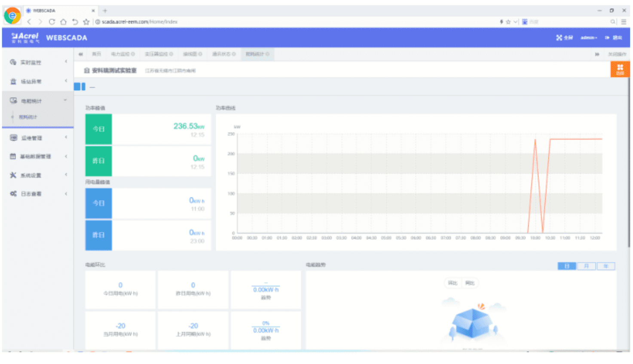Reload page using browser refresh icon

(52, 22)
